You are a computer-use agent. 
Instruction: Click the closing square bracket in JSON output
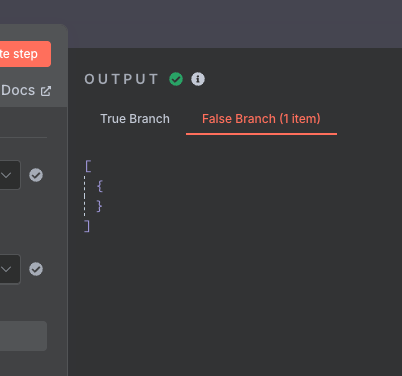(x=87, y=226)
